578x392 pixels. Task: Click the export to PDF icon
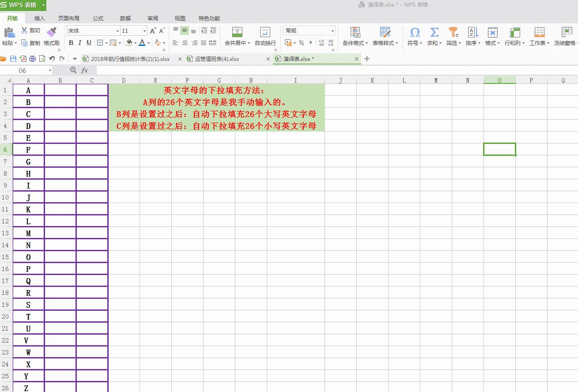click(23, 59)
